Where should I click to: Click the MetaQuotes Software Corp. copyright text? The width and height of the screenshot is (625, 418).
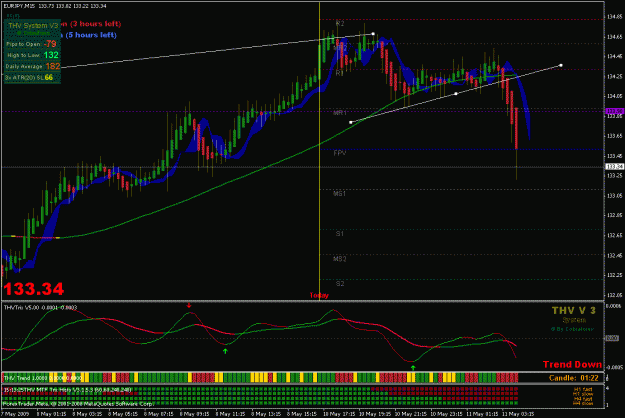[x=78, y=404]
